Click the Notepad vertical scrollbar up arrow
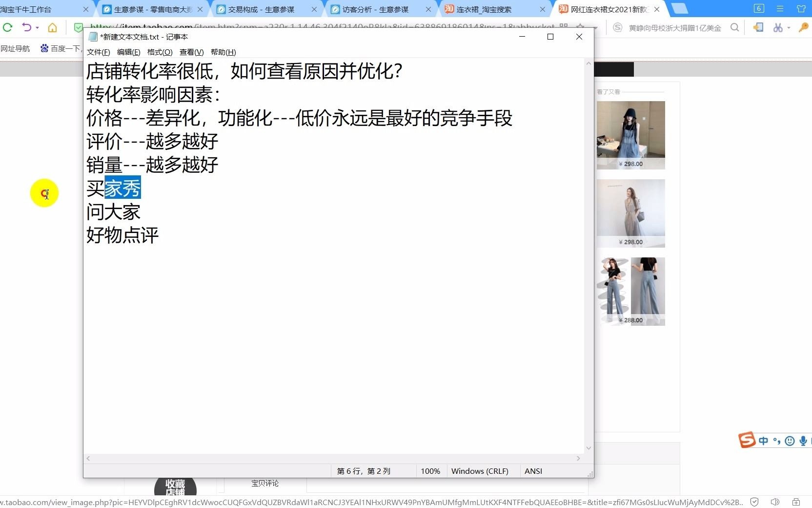The height and width of the screenshot is (508, 812). (x=589, y=63)
